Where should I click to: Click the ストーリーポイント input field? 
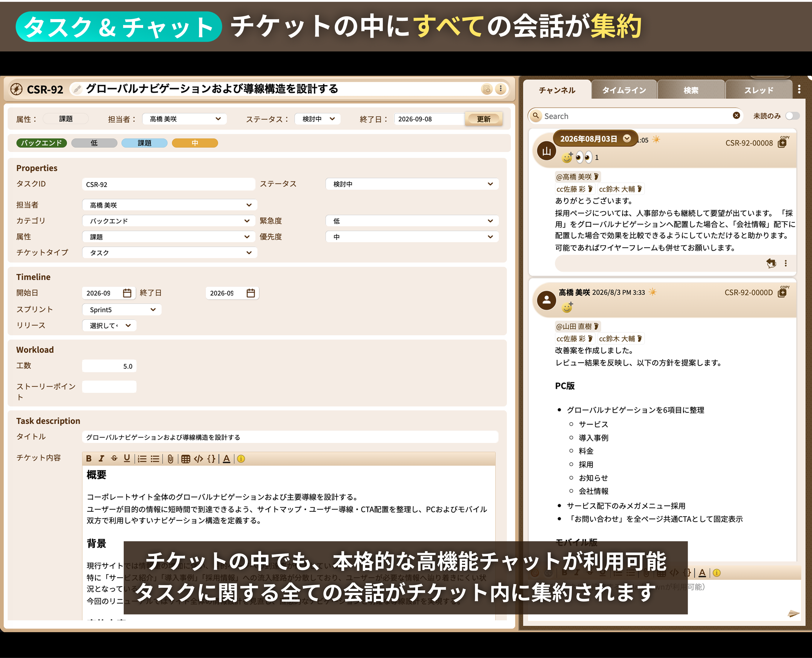(x=109, y=387)
